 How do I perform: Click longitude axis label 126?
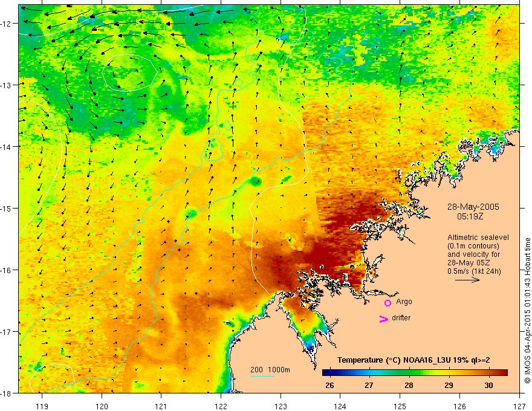(x=459, y=406)
